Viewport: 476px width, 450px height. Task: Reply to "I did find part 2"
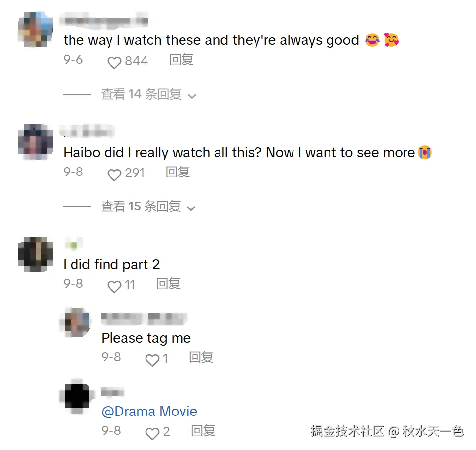click(168, 284)
